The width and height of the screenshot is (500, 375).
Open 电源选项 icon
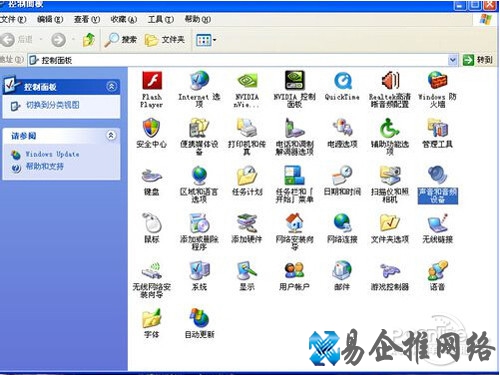[342, 133]
